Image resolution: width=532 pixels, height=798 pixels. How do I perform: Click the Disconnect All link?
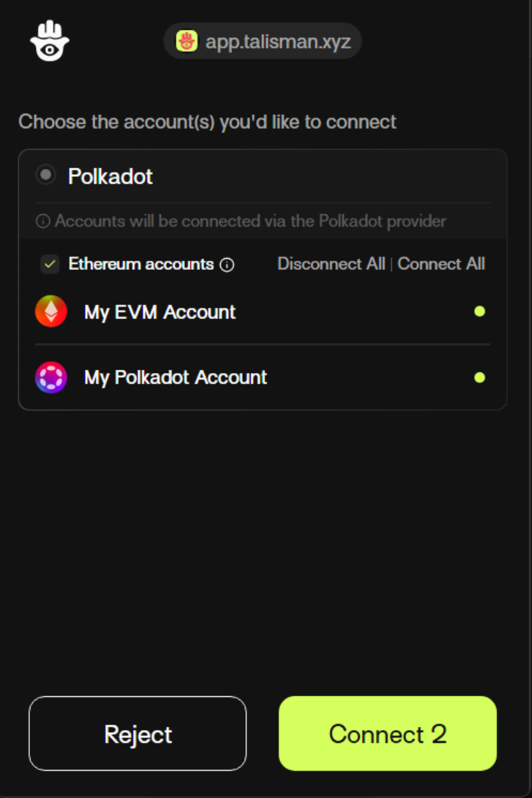331,264
